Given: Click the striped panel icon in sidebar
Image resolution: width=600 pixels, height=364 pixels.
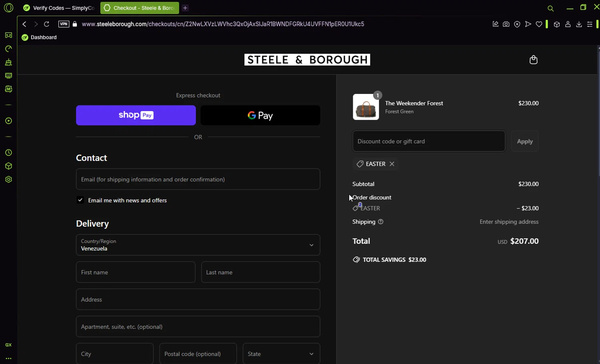Looking at the screenshot, I should pyautogui.click(x=8, y=76).
